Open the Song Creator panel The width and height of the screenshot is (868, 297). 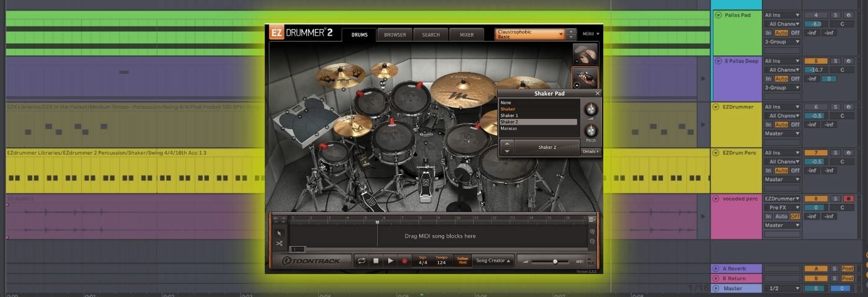(x=494, y=260)
